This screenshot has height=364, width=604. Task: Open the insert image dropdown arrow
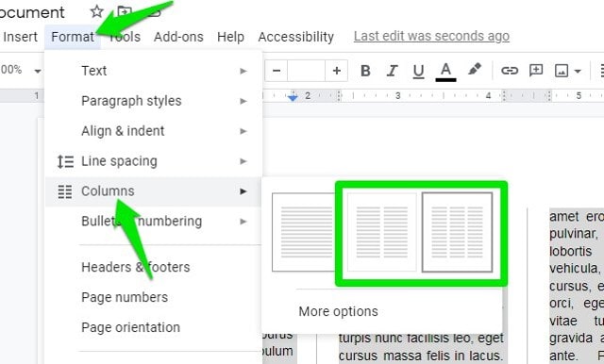pos(578,71)
